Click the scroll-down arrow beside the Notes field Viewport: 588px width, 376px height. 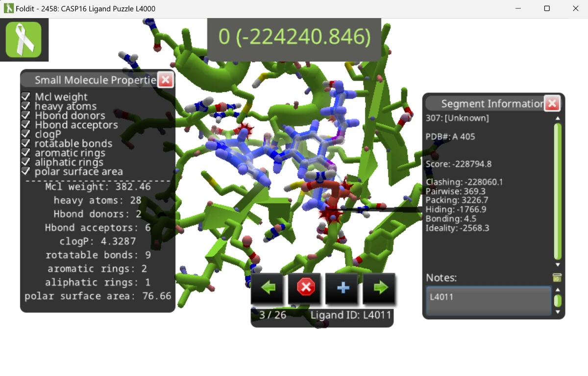point(558,311)
